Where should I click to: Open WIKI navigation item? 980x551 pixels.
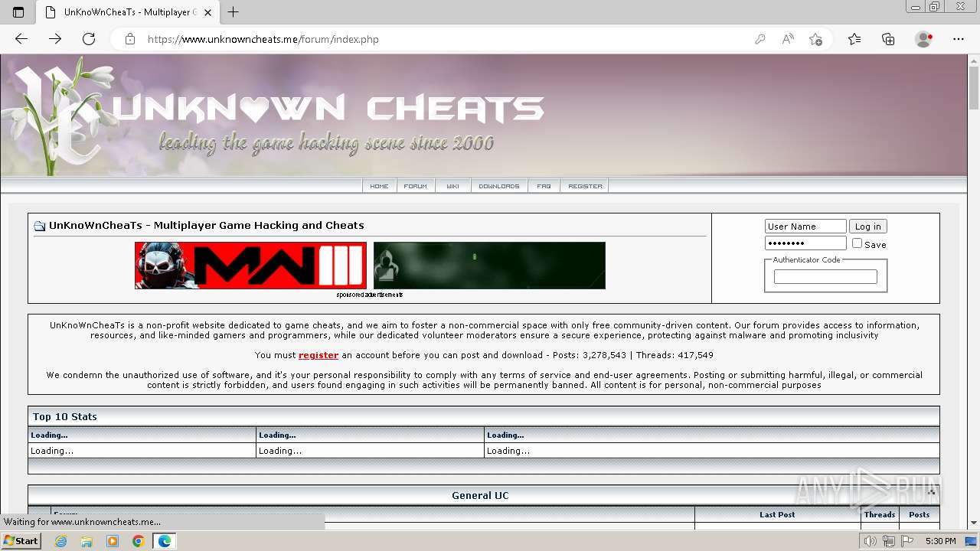tap(452, 186)
